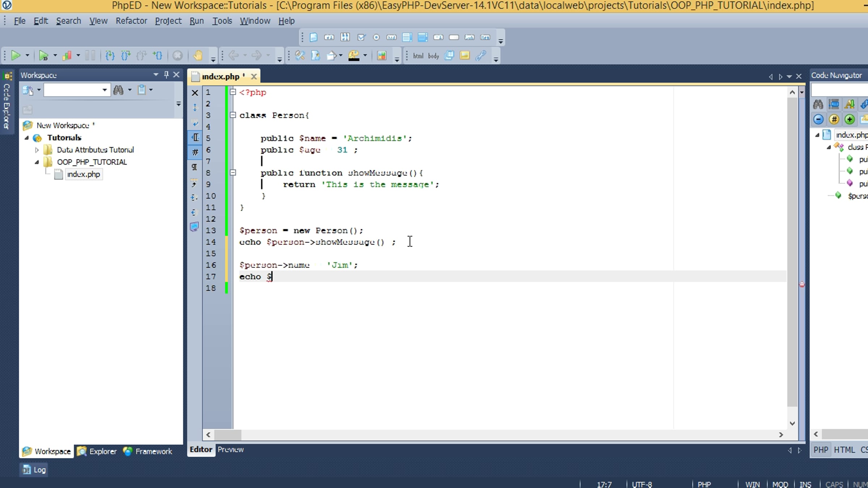Insert hyperlink using the chain icon

tap(481, 56)
